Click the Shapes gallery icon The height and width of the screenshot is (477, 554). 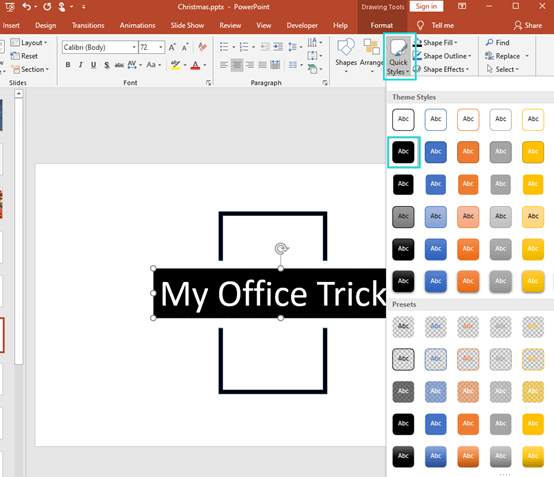click(x=346, y=47)
